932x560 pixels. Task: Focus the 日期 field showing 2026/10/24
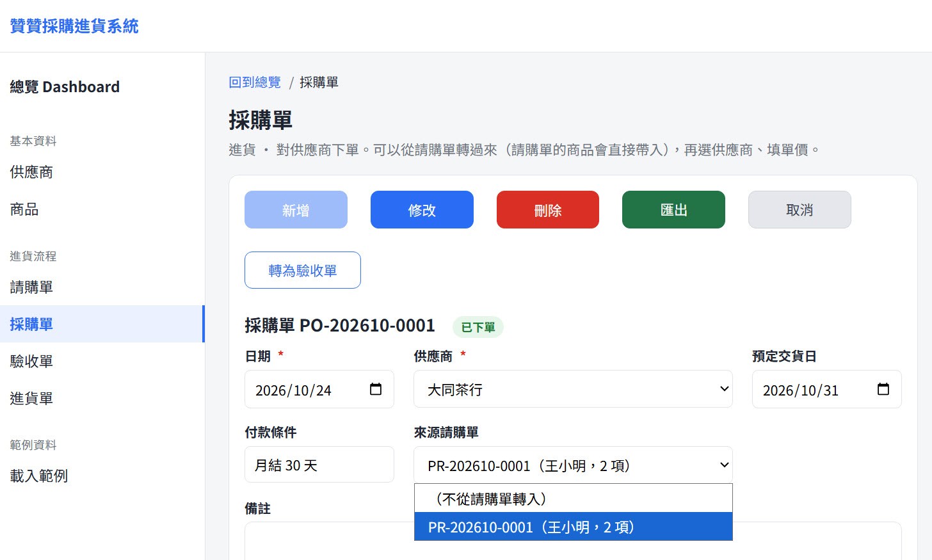[319, 389]
